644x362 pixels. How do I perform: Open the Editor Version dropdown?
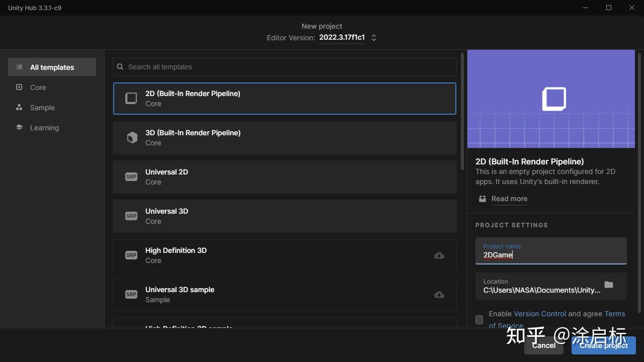[347, 38]
